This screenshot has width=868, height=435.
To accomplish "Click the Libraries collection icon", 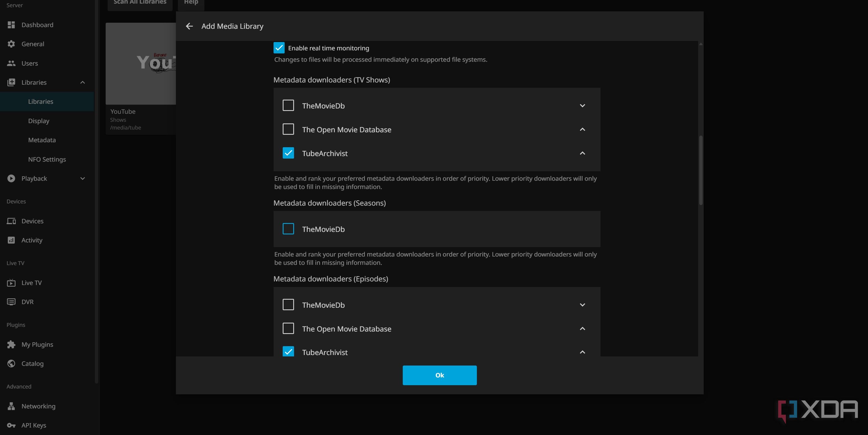I will point(11,83).
